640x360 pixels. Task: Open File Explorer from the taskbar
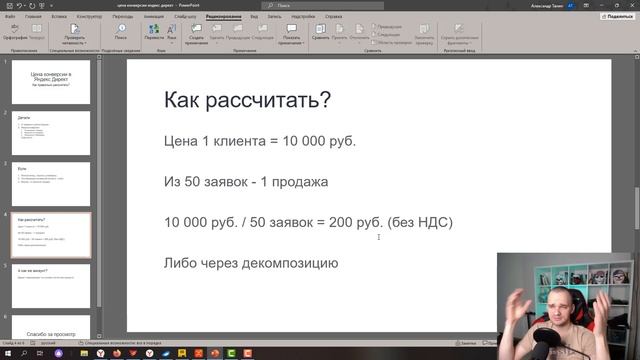coord(84,353)
